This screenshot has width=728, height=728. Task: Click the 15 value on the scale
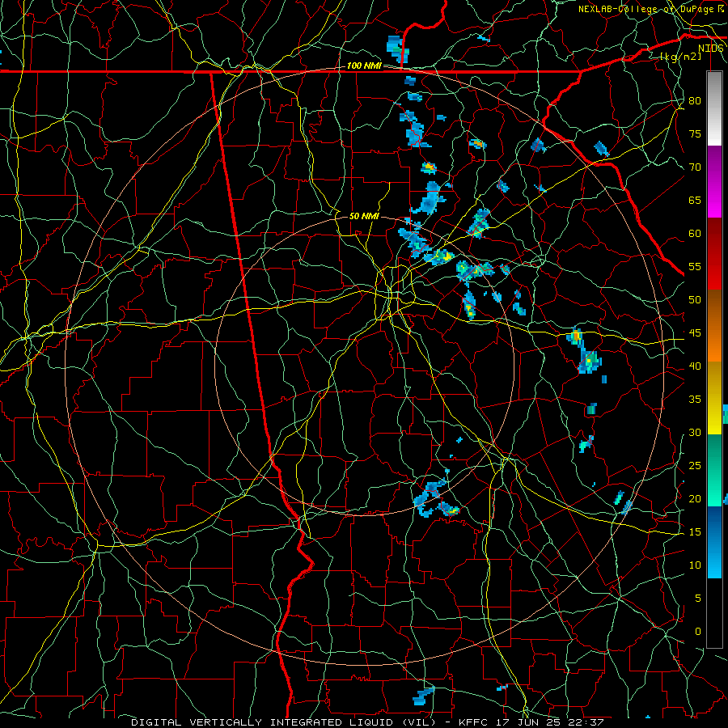[695, 532]
